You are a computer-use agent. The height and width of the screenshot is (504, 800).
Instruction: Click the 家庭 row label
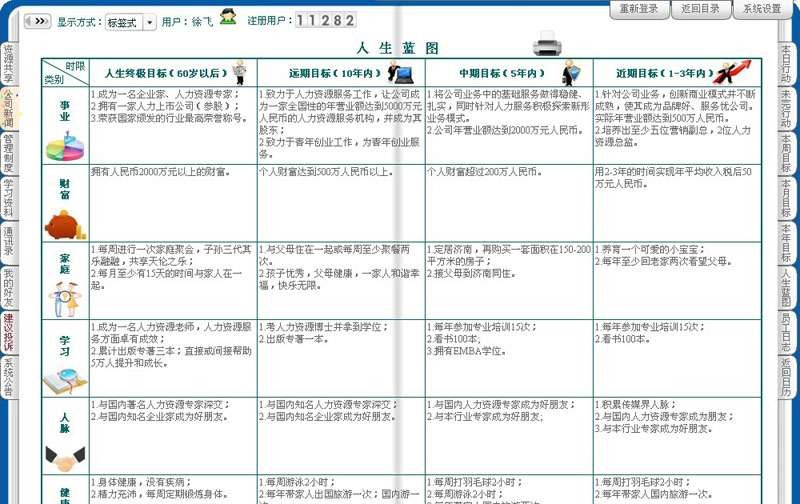(x=65, y=264)
